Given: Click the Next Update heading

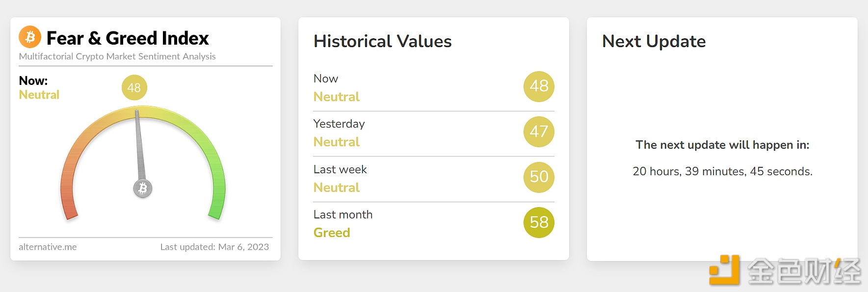Looking at the screenshot, I should pos(654,41).
